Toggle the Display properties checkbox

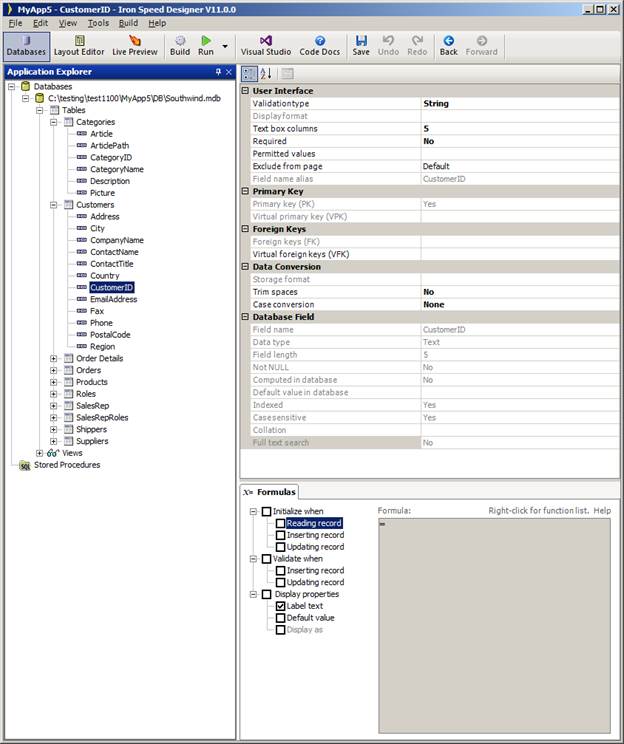[267, 594]
